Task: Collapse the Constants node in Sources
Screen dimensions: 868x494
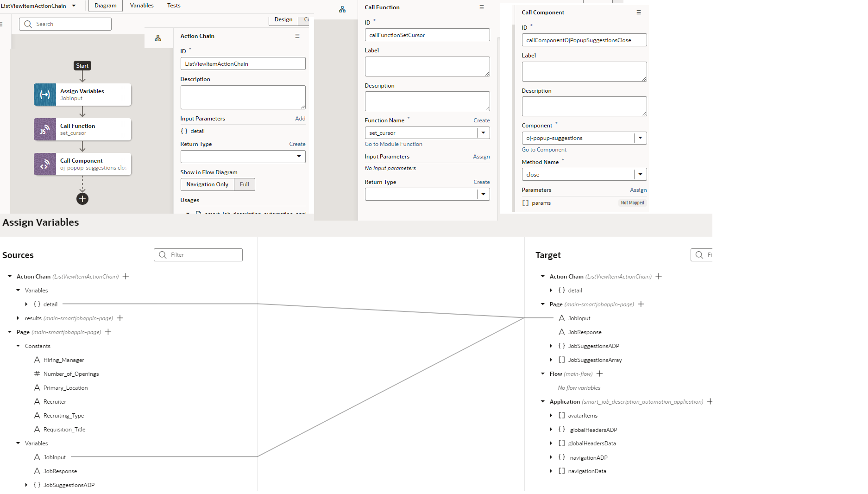Action: [x=19, y=346]
